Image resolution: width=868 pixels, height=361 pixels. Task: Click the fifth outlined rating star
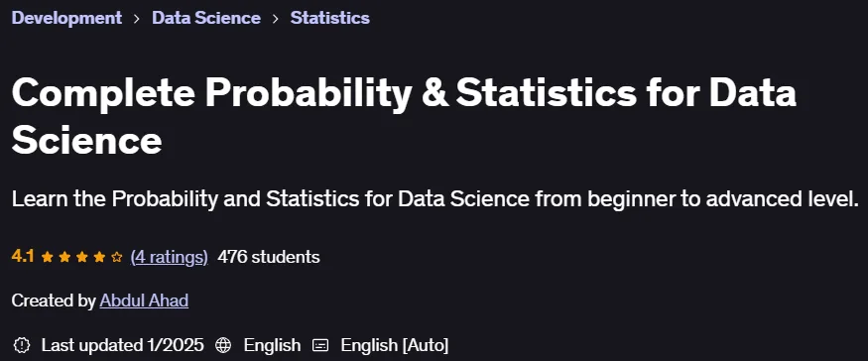coord(117,258)
